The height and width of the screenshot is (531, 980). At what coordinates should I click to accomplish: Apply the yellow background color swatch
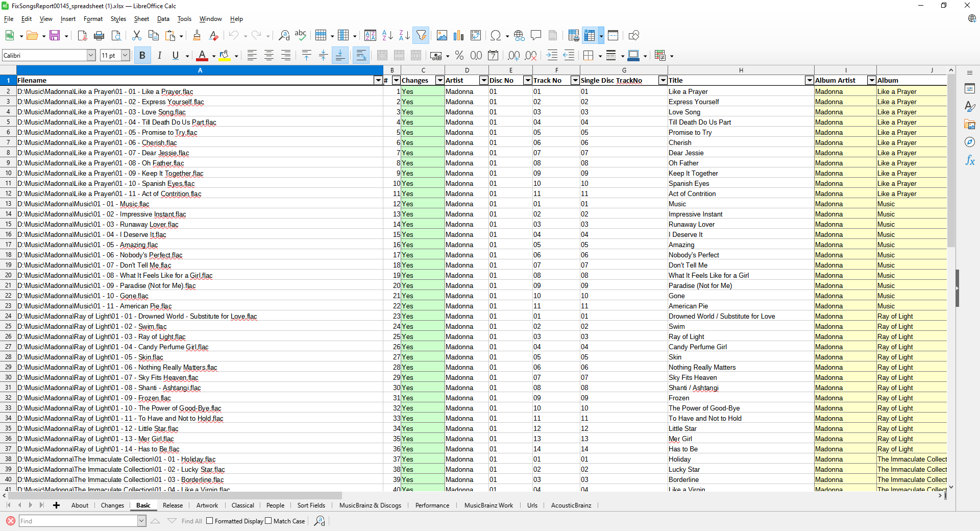point(224,56)
